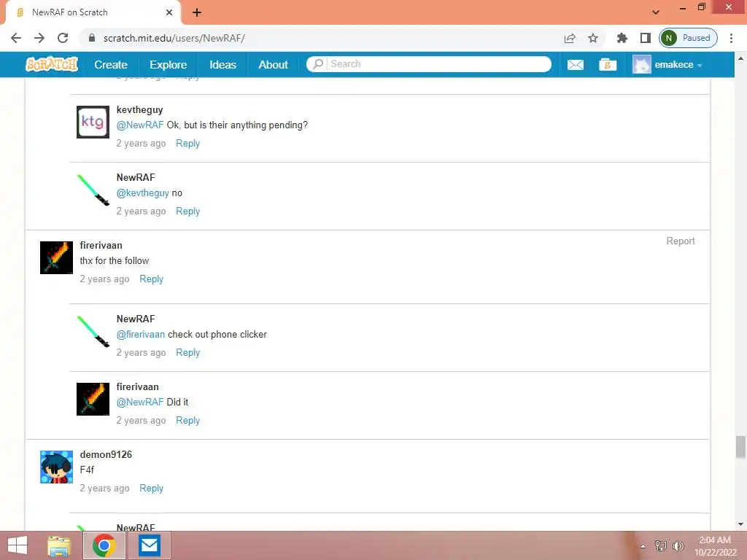Click the address bar URL
The width and height of the screenshot is (747, 560).
[174, 38]
